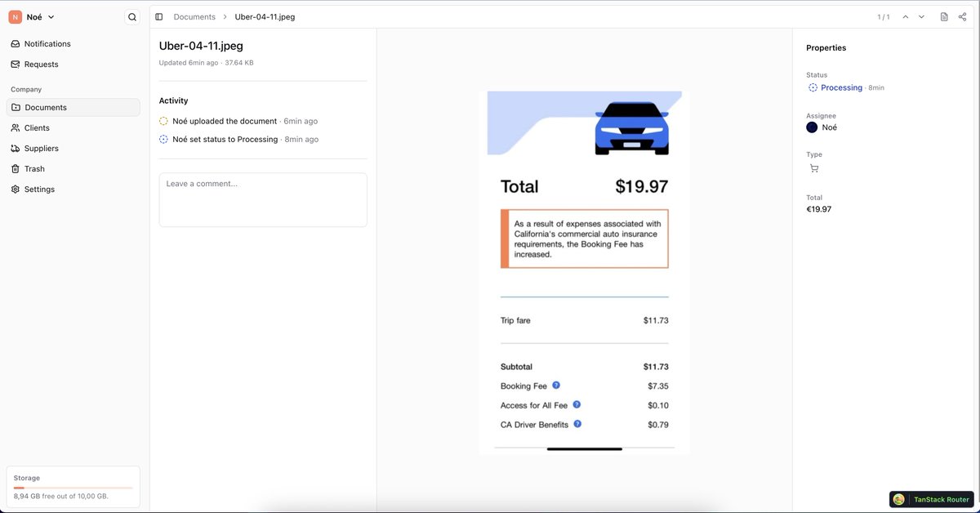Click the share icon in header

(x=964, y=16)
